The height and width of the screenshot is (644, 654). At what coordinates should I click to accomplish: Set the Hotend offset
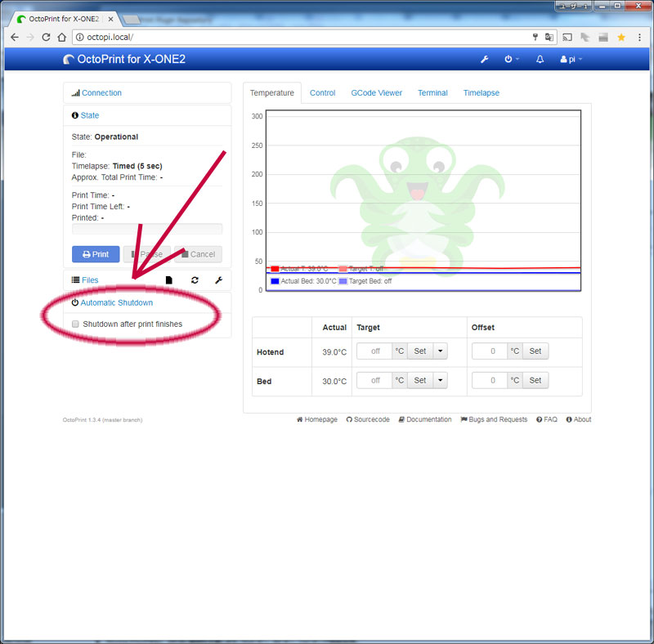535,351
